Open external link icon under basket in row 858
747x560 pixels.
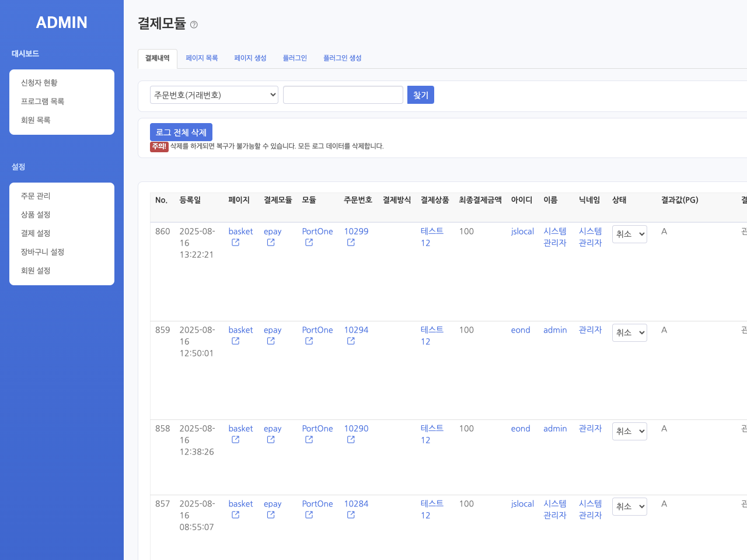click(x=235, y=440)
